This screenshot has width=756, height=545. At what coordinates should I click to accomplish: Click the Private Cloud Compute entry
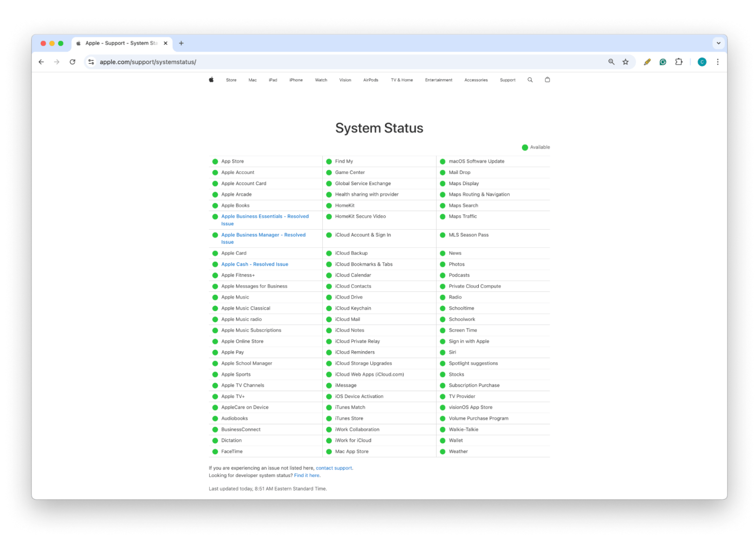pos(474,287)
